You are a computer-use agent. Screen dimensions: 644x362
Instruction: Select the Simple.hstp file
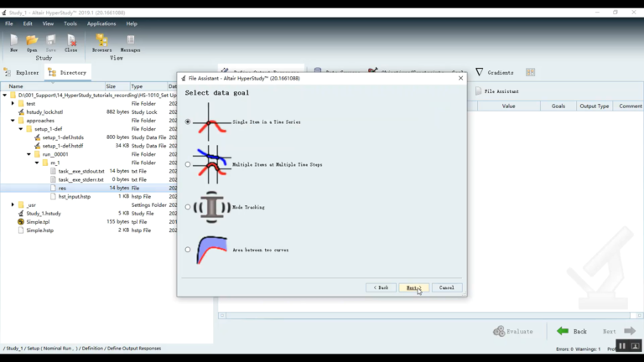pyautogui.click(x=40, y=230)
